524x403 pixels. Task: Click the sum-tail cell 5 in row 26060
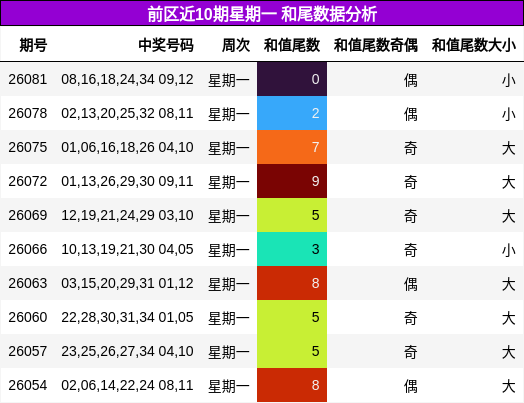click(x=292, y=317)
